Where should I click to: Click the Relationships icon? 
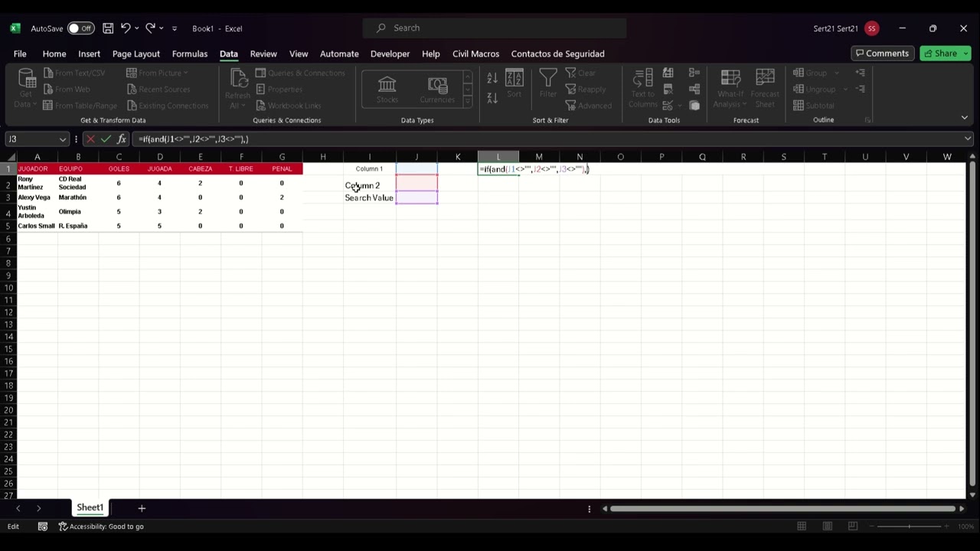[694, 89]
